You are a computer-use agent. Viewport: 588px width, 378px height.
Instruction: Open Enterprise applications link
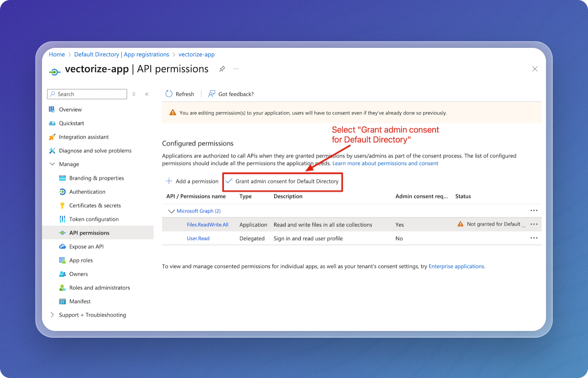(456, 266)
